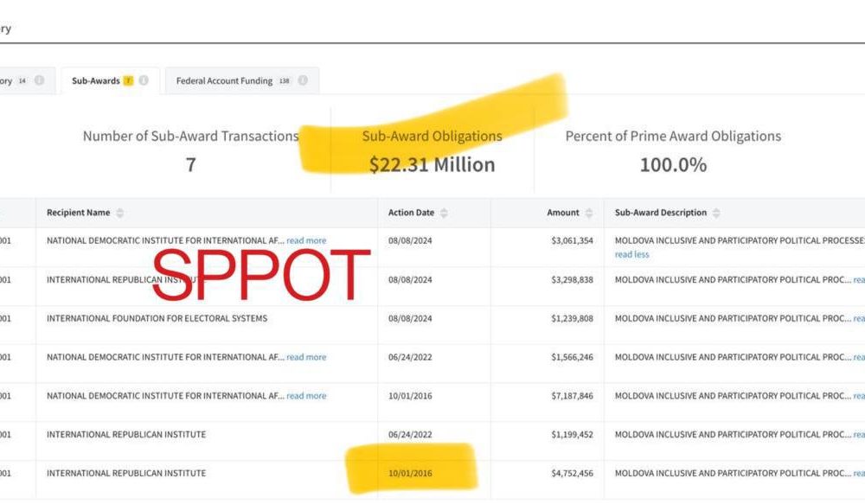Click the Number of Sub-Award Transactions count
Screen dimensions: 865x504
pos(190,164)
